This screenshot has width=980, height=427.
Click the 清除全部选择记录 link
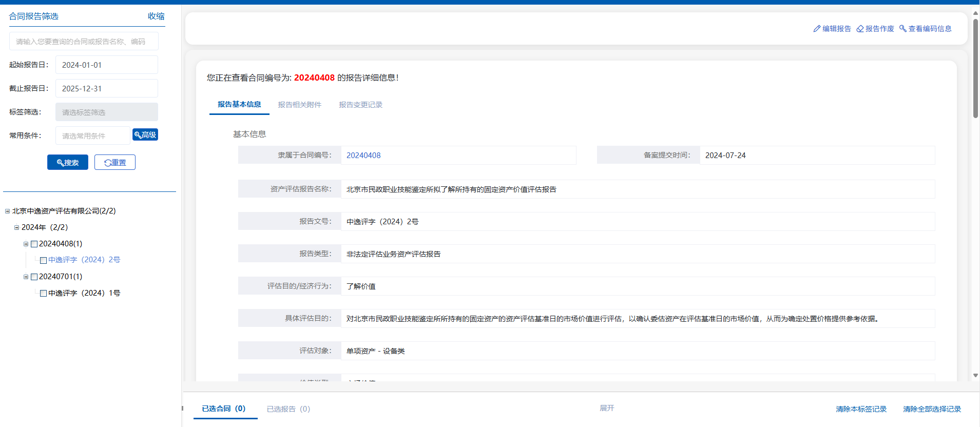pos(932,409)
